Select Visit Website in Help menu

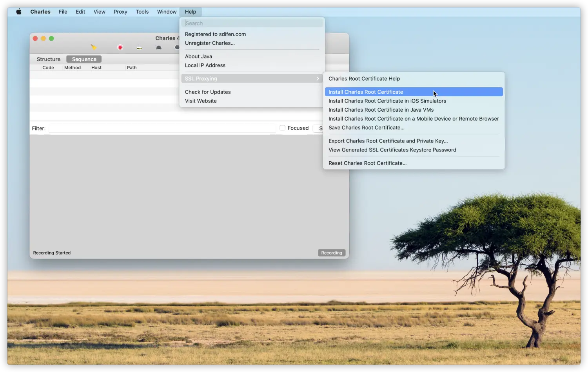click(x=252, y=101)
